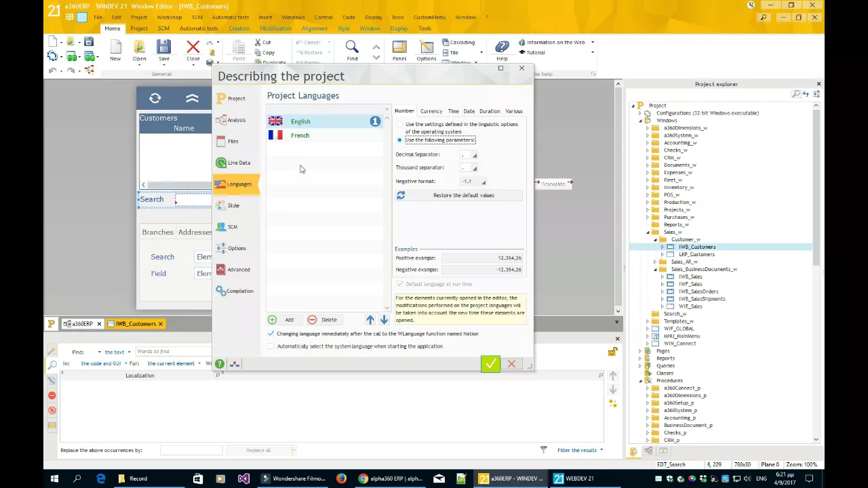Open the Windows Start menu
Image resolution: width=868 pixels, height=488 pixels.
click(54, 479)
